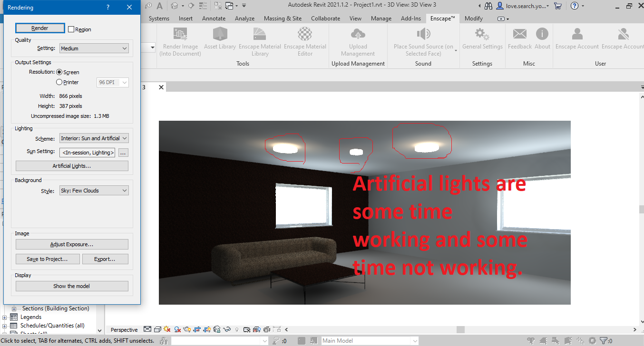
Task: Open Upload Management cloud icon
Action: (x=358, y=34)
